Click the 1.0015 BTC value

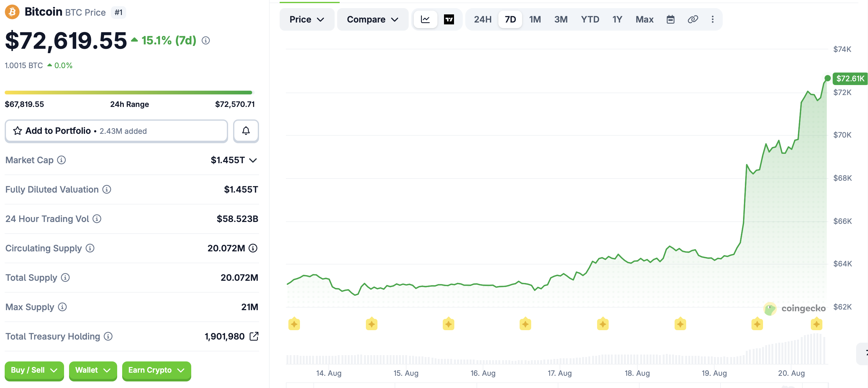(x=23, y=65)
